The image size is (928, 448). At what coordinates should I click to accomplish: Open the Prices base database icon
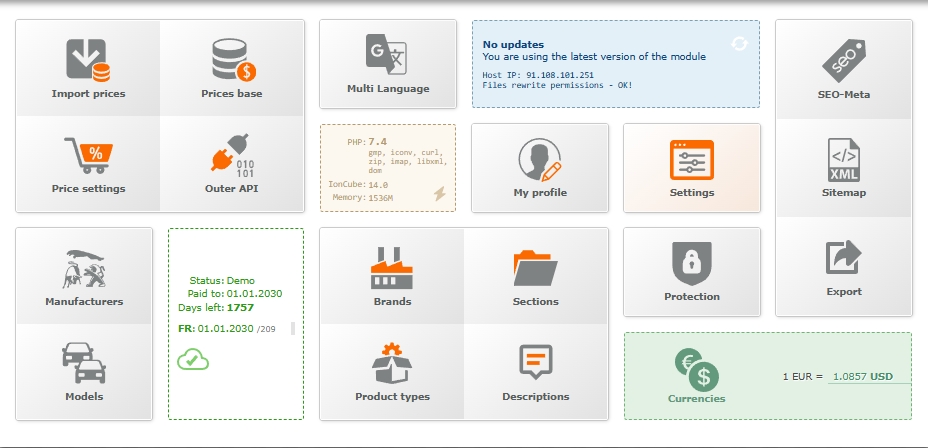click(233, 60)
